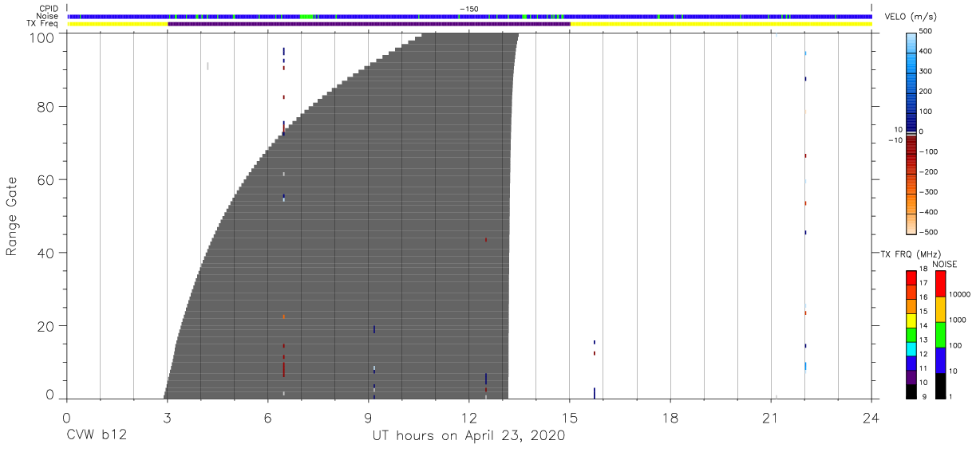Click the Noise row label at top

pyautogui.click(x=48, y=16)
